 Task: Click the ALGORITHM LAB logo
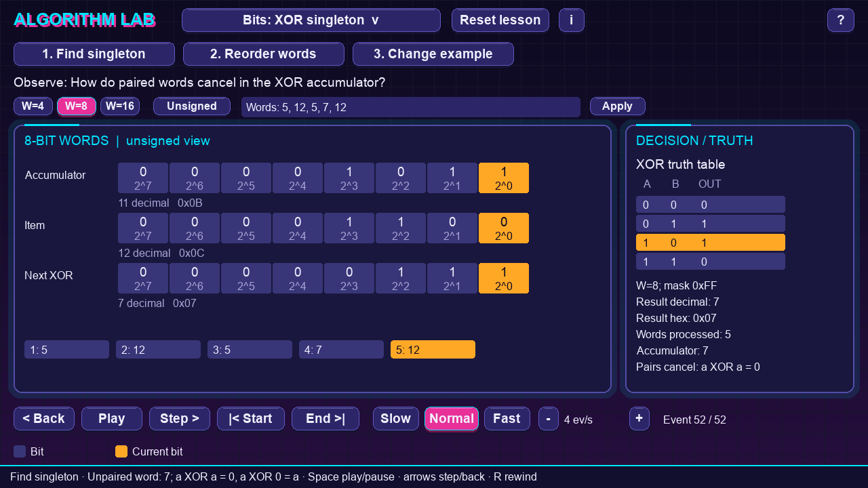coord(85,20)
